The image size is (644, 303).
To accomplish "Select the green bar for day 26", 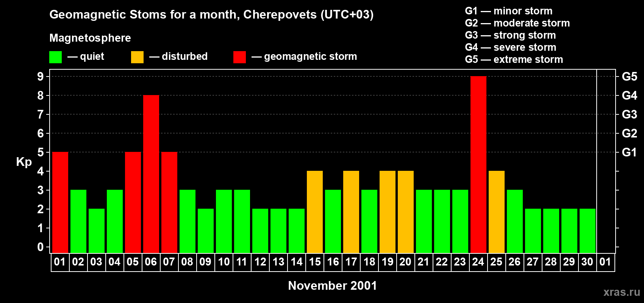I will [x=515, y=222].
